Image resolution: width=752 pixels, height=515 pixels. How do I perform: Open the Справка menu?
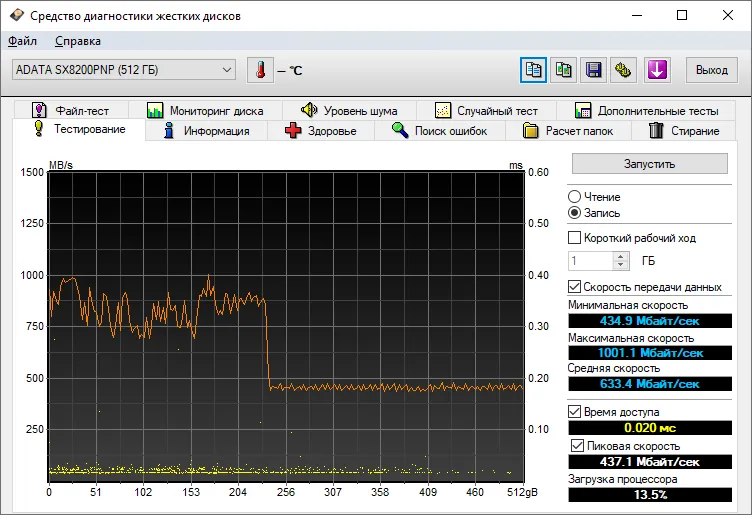tap(78, 41)
